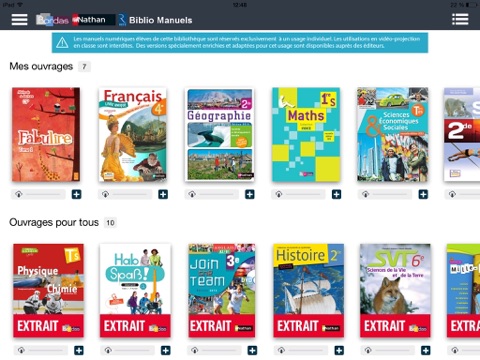Viewport: 480px width, 360px height.
Task: Download the Join the Team extrait
Action: (x=195, y=350)
